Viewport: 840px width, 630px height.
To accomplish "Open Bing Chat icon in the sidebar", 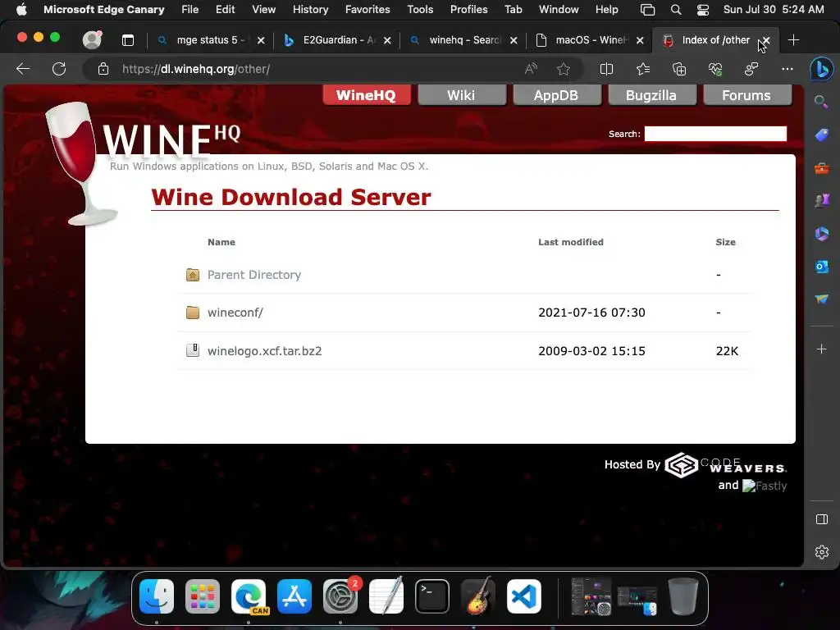I will pos(822,69).
